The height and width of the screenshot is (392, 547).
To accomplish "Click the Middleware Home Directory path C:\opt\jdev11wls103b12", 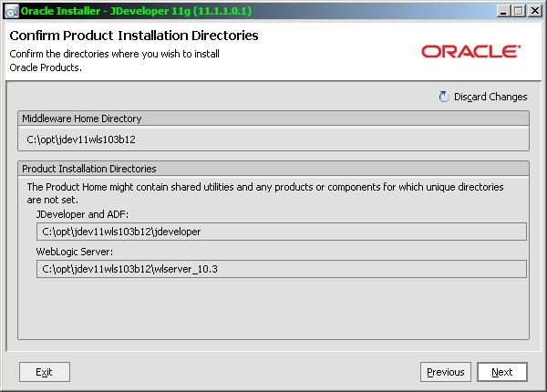I will click(81, 139).
